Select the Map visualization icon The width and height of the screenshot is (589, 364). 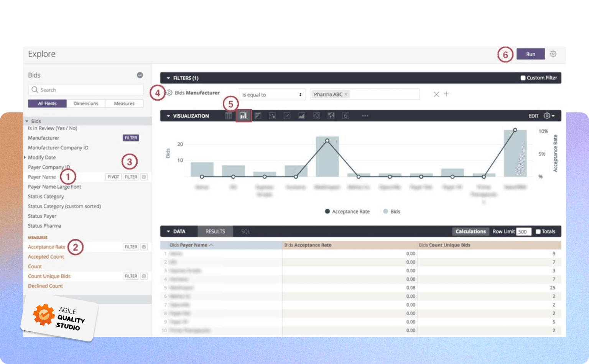click(x=331, y=116)
